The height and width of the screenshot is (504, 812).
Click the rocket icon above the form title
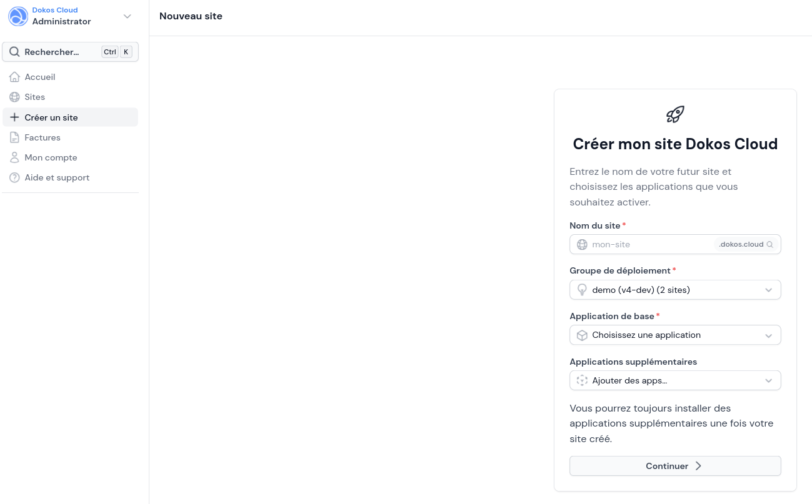click(675, 114)
